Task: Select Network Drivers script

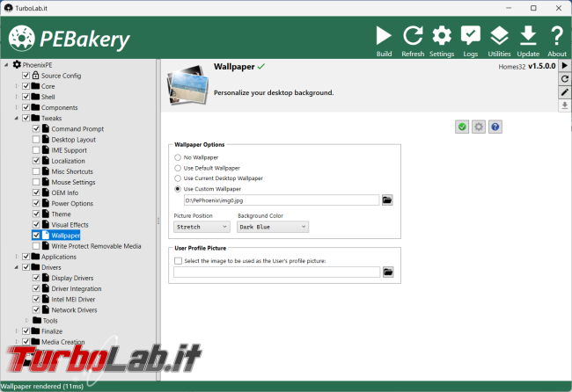Action: [x=70, y=310]
